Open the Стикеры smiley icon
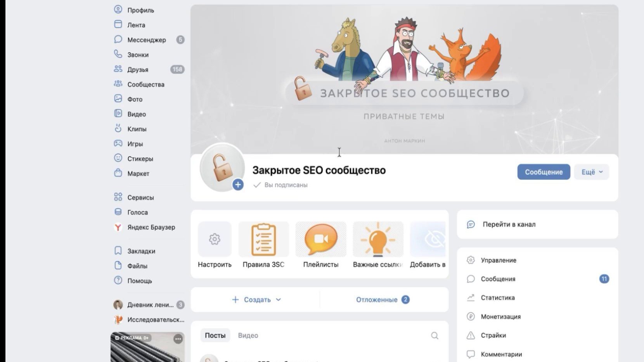This screenshot has width=644, height=362. [118, 158]
